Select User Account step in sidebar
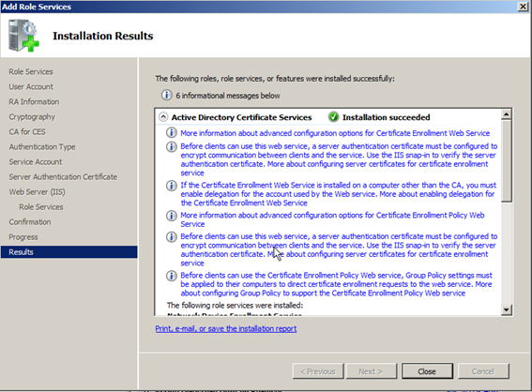The image size is (532, 392). tap(31, 87)
